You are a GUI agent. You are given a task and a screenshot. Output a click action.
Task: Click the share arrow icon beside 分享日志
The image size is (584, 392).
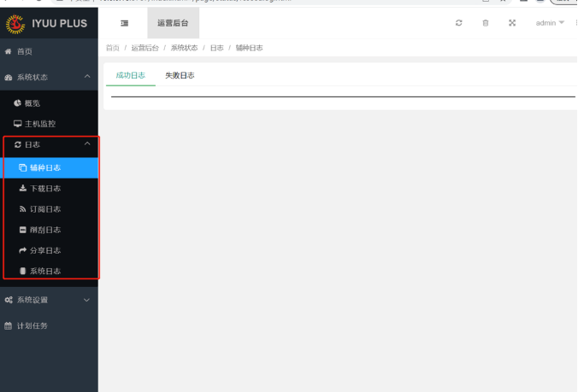tap(23, 250)
